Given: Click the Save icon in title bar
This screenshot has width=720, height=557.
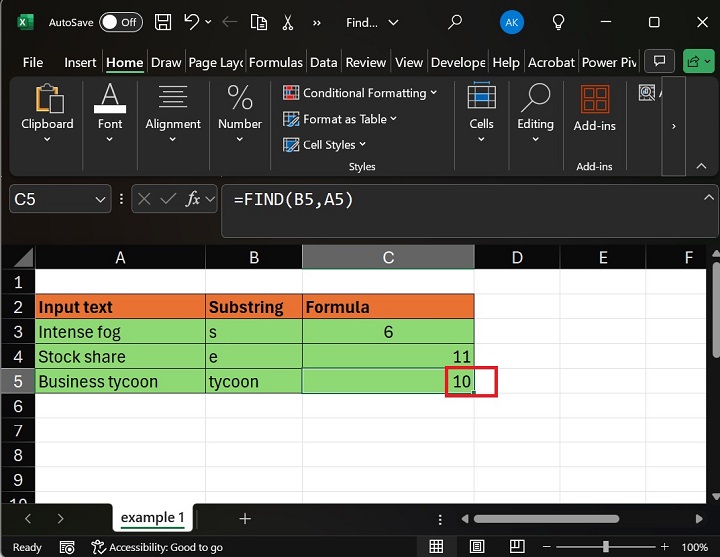Looking at the screenshot, I should coord(164,22).
